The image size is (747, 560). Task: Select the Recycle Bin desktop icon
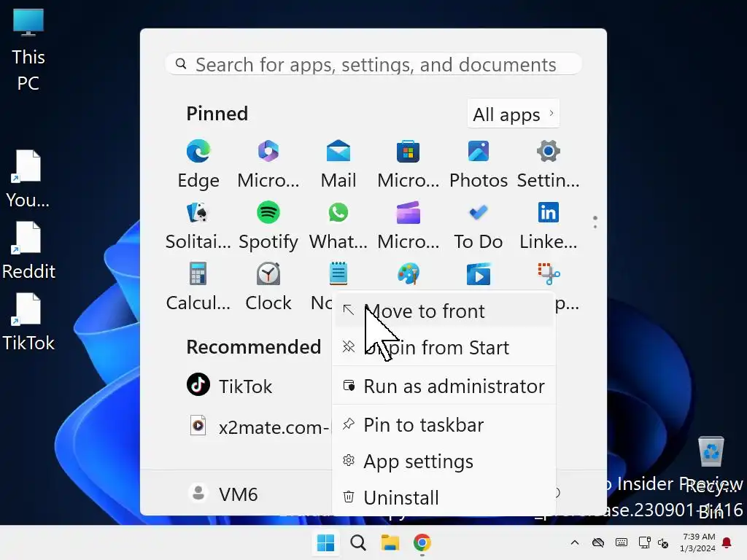(x=711, y=478)
